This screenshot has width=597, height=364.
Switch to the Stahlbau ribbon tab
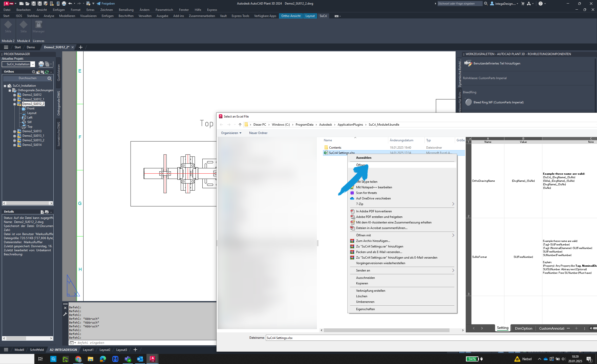[x=33, y=16]
